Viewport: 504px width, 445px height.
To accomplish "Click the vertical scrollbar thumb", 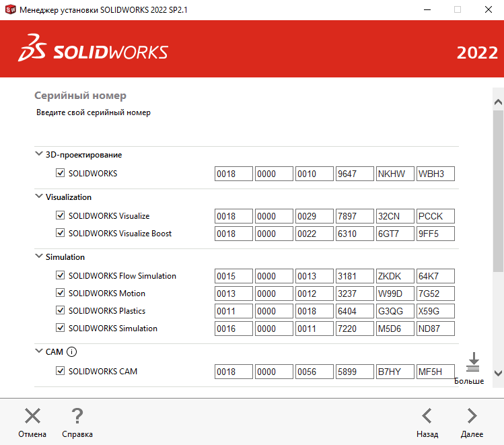I will pyautogui.click(x=498, y=191).
